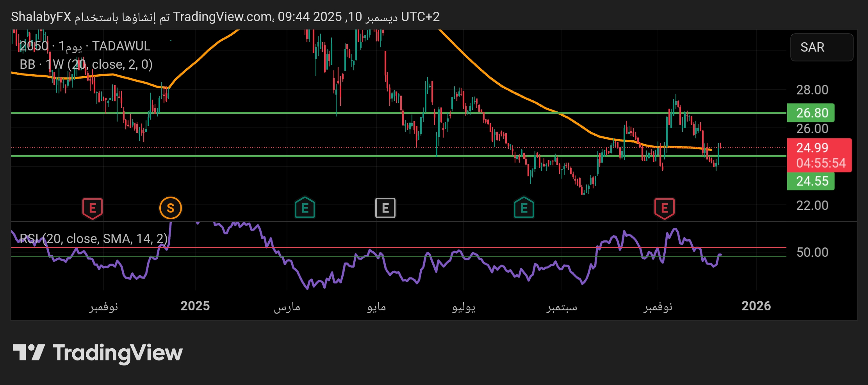Image resolution: width=868 pixels, height=385 pixels.
Task: Click the gray E earnings marker near مايو
Action: coord(385,208)
